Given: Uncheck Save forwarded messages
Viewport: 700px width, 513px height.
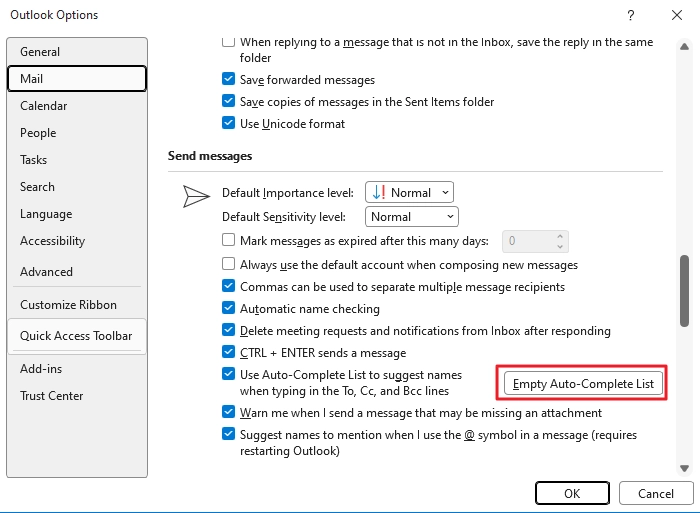Looking at the screenshot, I should pos(228,79).
